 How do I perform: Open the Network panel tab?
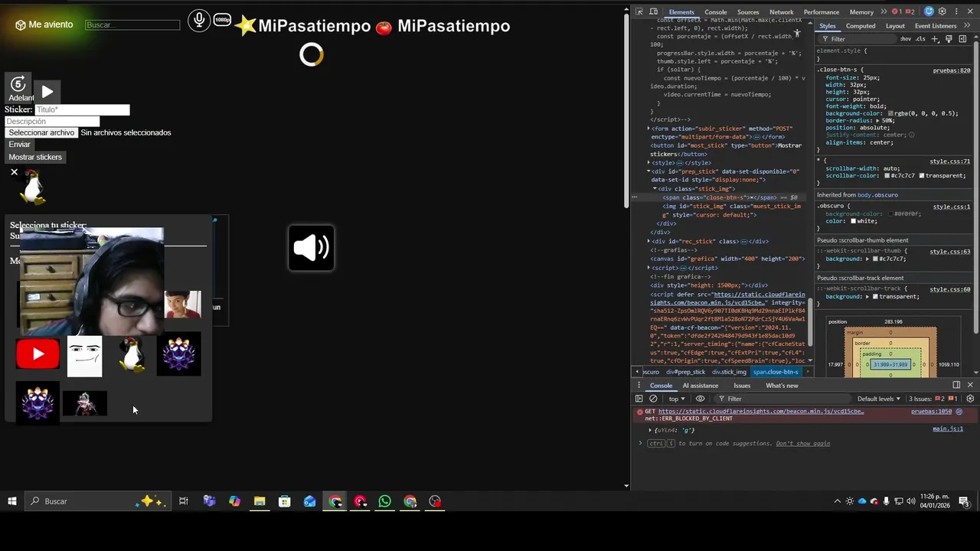tap(781, 12)
